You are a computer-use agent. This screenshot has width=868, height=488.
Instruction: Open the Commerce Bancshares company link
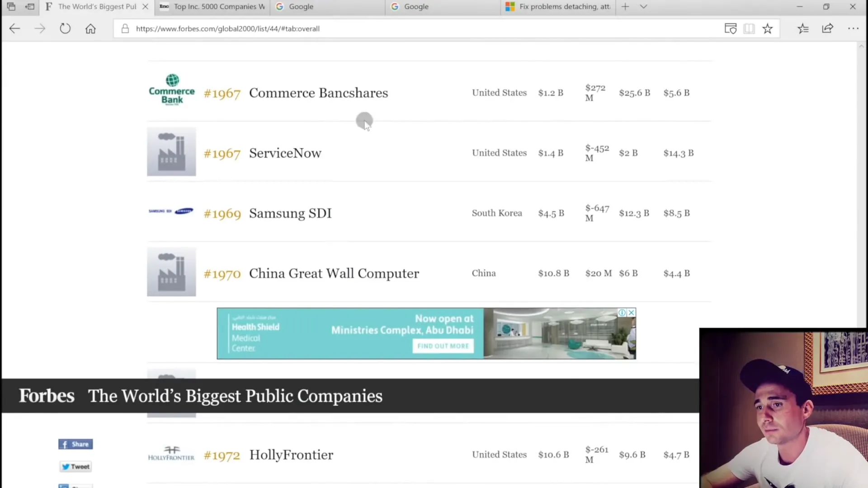click(318, 93)
